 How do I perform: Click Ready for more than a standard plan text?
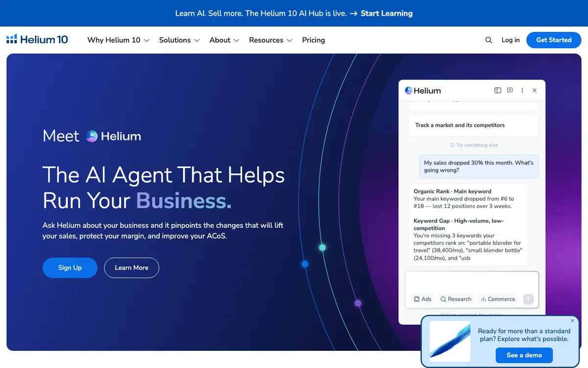524,335
